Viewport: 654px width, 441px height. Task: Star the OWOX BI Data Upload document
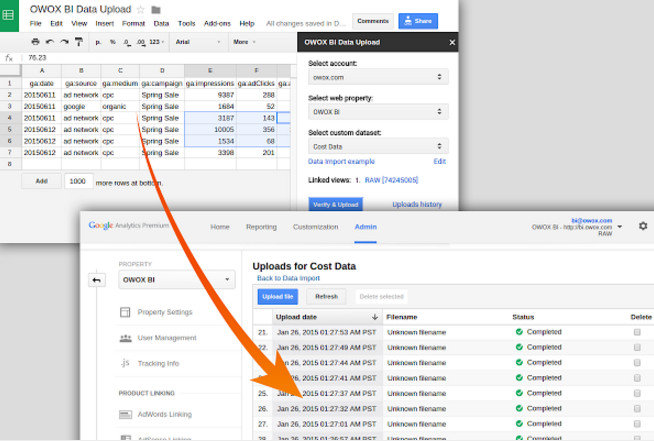tap(141, 10)
